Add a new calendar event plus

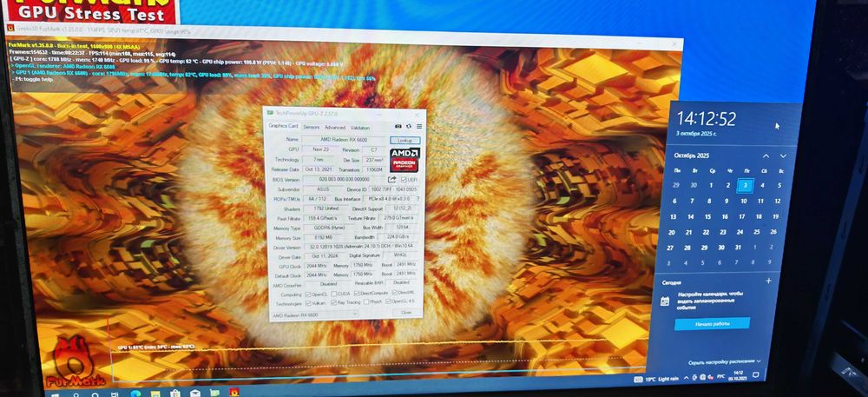pyautogui.click(x=768, y=281)
